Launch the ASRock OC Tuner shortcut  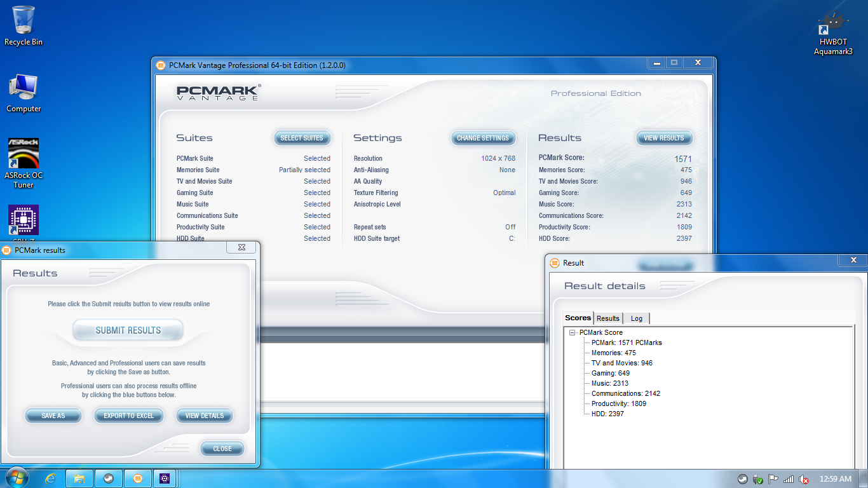24,163
